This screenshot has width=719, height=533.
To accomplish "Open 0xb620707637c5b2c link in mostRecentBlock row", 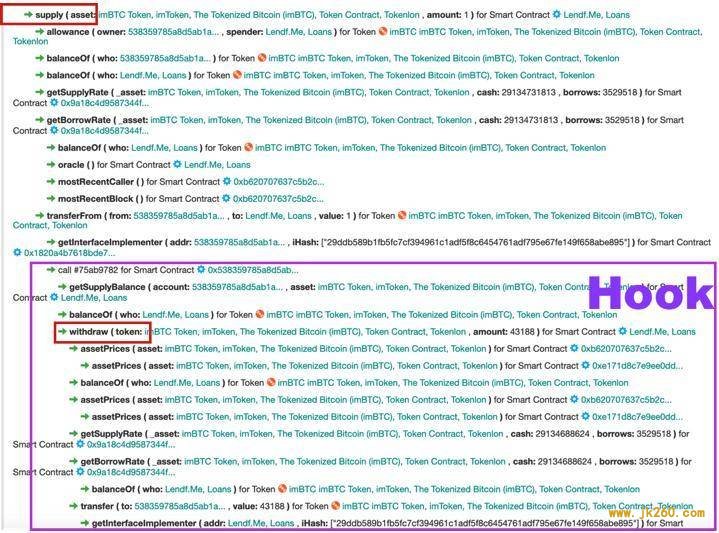I will (x=278, y=199).
